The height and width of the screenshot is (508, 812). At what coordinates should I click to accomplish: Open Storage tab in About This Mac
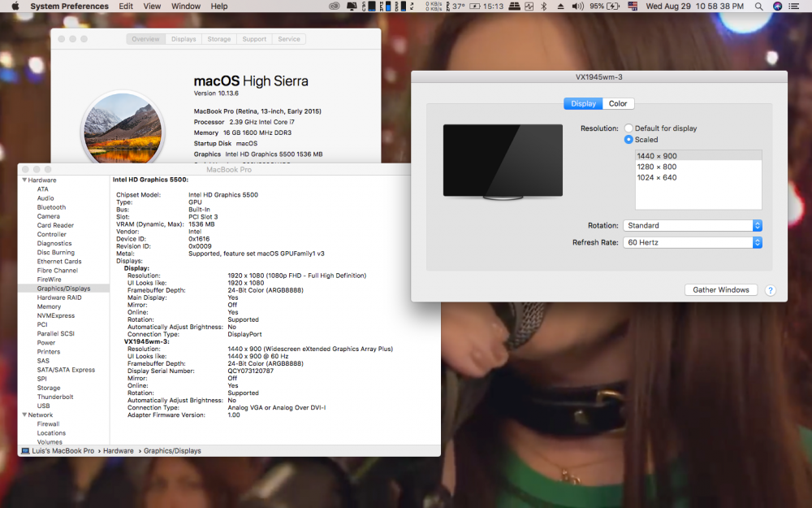point(219,39)
